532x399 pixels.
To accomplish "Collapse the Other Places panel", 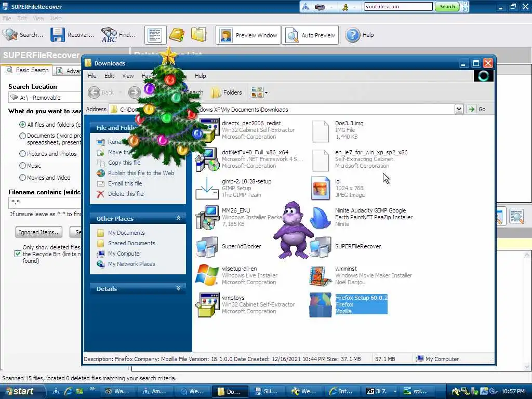I will 178,218.
